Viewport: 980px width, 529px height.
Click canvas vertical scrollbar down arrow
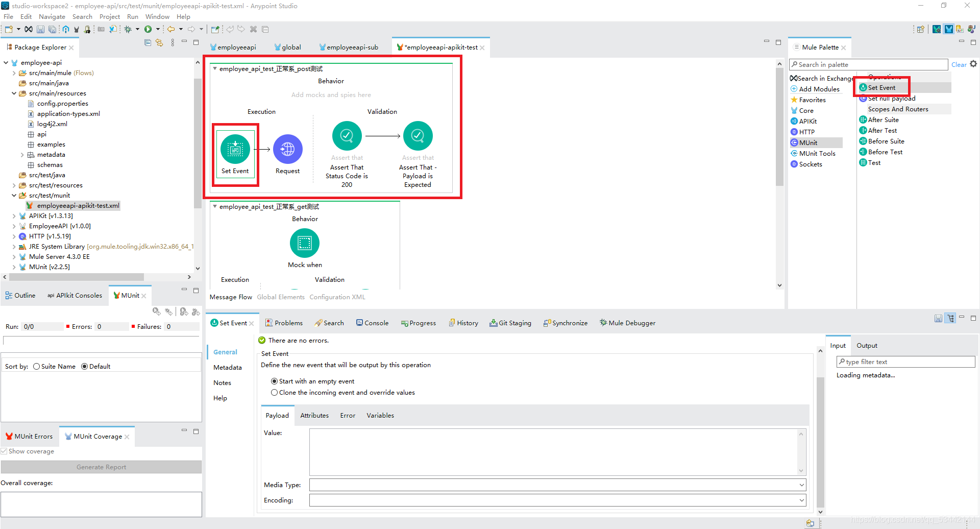(779, 285)
